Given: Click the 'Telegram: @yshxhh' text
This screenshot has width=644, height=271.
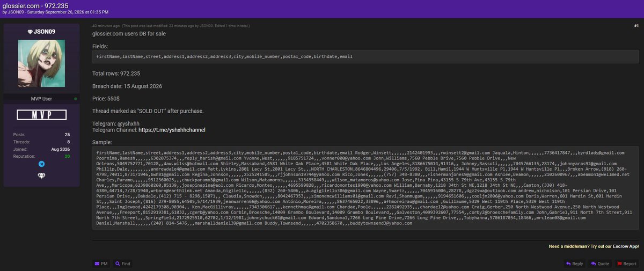Looking at the screenshot, I should click(x=115, y=124).
